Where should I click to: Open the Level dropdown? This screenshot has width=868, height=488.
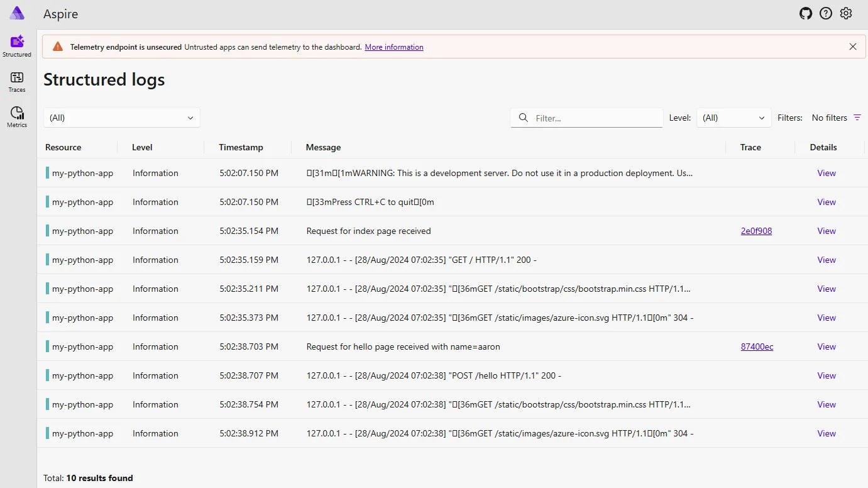point(733,118)
